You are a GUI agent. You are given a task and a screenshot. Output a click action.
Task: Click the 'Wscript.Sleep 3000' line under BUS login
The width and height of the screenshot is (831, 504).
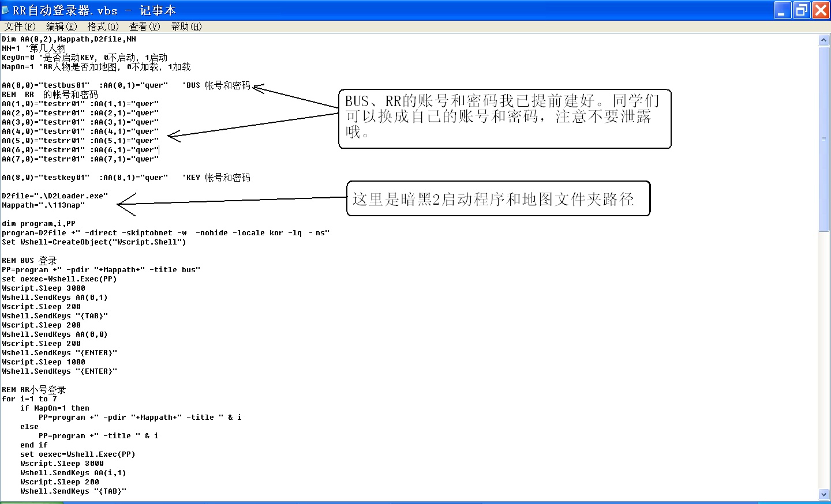43,288
